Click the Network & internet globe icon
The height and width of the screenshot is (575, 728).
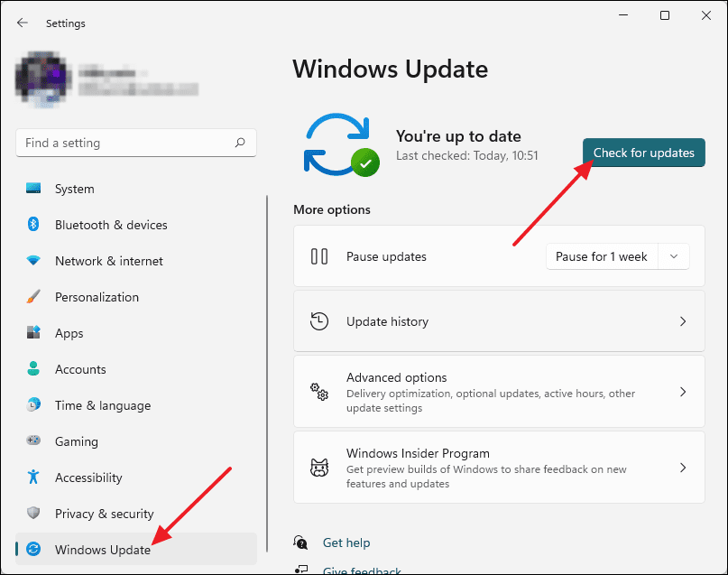pyautogui.click(x=34, y=261)
